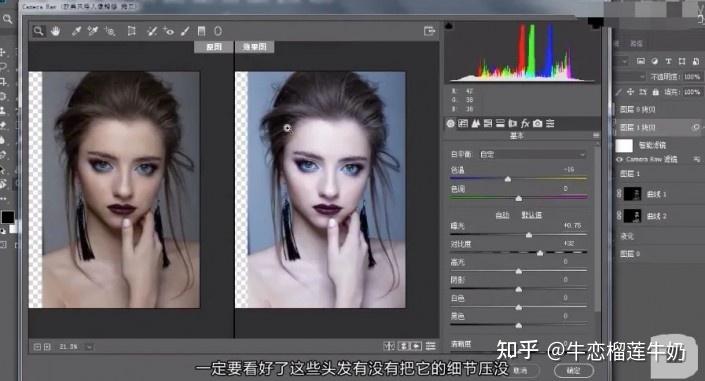Open the Effects (fx) panel tab
Viewport: 705px width, 381px height.
point(525,123)
